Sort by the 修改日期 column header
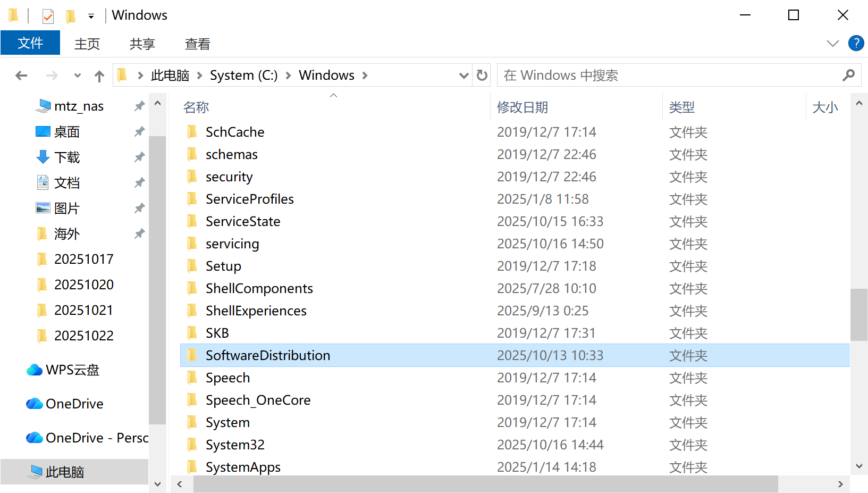The height and width of the screenshot is (493, 868). (x=522, y=107)
